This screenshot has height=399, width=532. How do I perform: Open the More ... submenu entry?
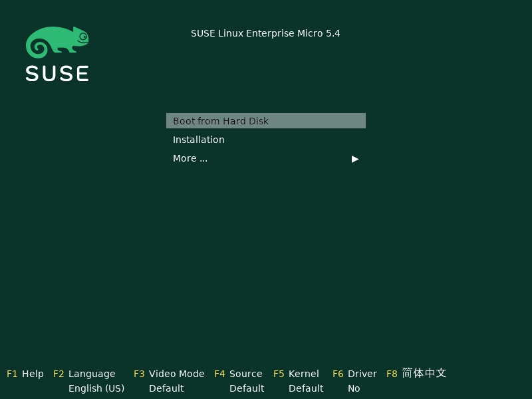pos(190,158)
